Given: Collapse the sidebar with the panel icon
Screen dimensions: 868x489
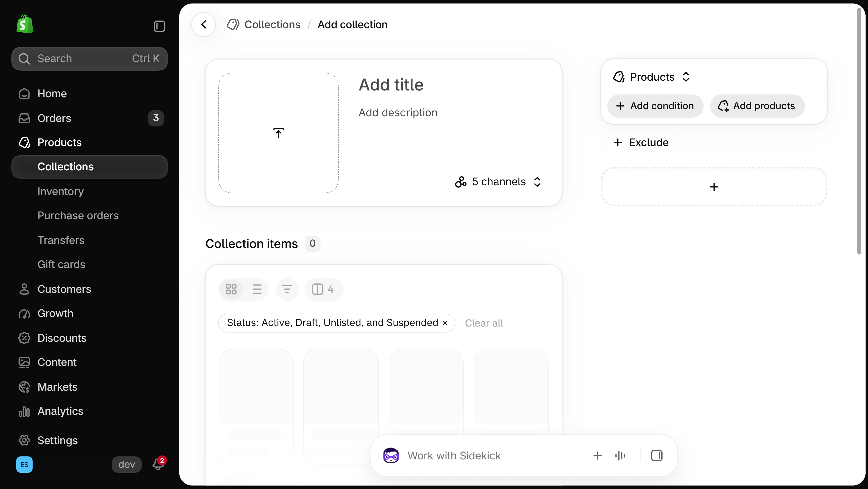Looking at the screenshot, I should 159,26.
